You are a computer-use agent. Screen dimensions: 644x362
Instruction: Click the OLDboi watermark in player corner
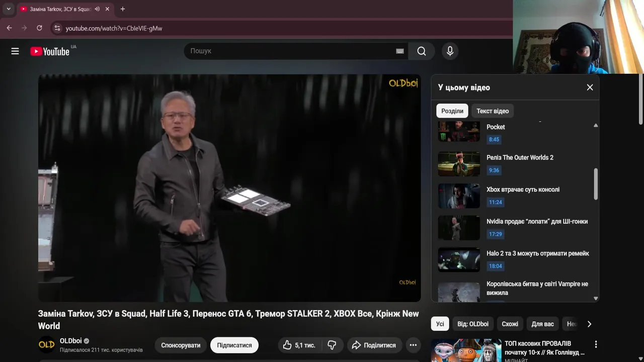tap(407, 283)
